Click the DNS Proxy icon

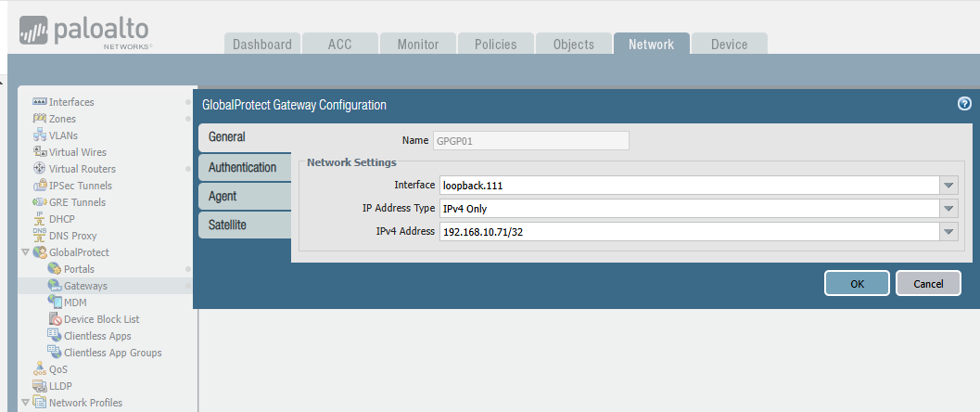click(x=39, y=236)
